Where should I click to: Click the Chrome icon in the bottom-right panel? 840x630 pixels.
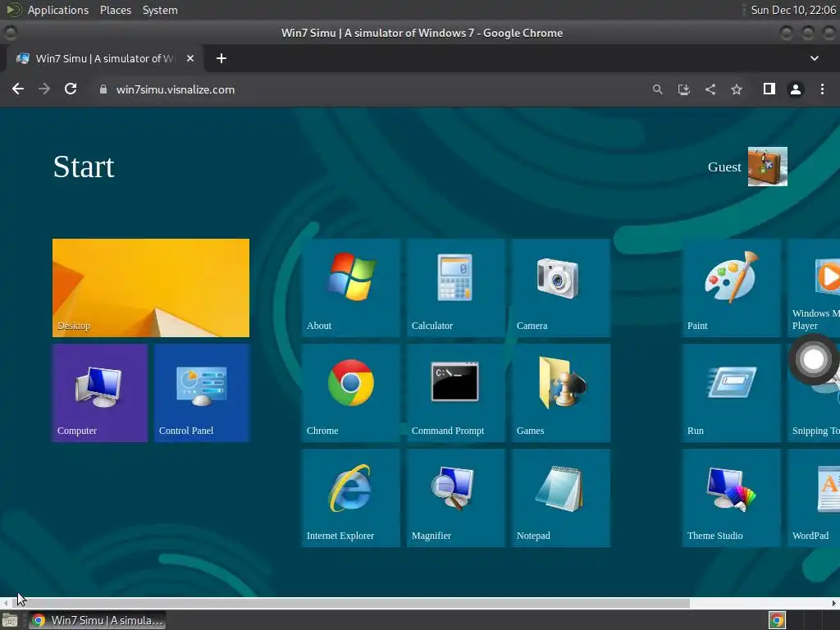click(x=778, y=621)
